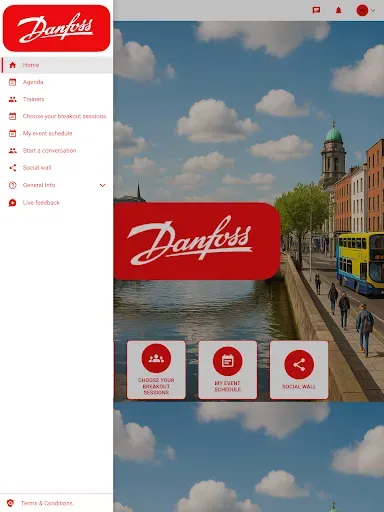Click the user profile avatar
The image size is (384, 512).
click(x=362, y=10)
